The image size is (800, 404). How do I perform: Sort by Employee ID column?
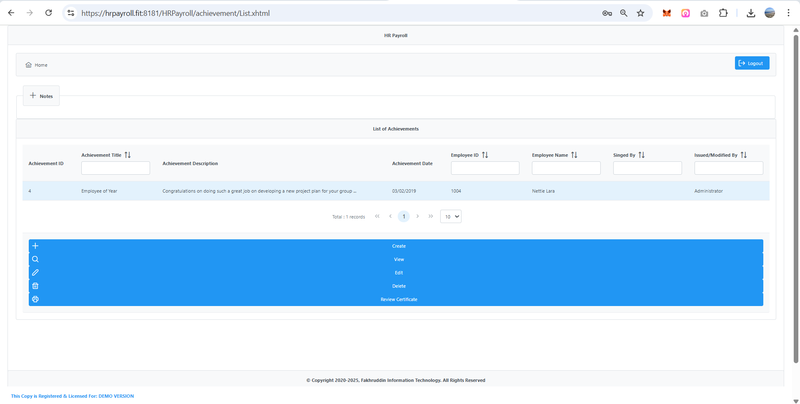pyautogui.click(x=485, y=155)
